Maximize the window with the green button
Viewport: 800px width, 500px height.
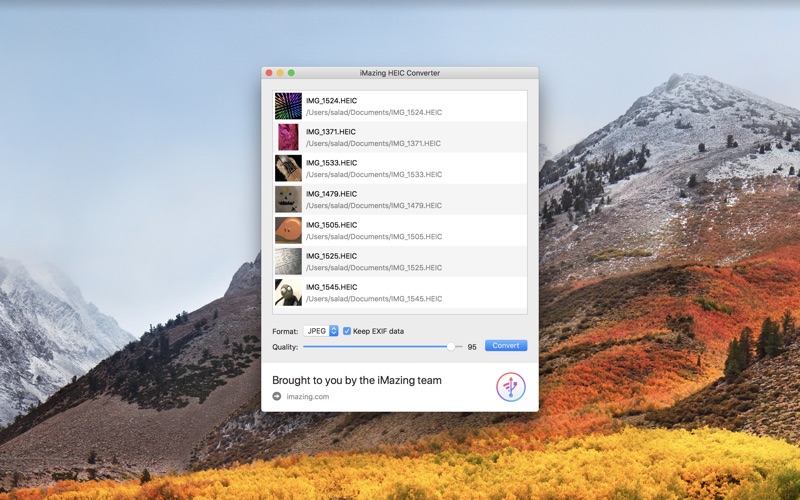[x=291, y=73]
